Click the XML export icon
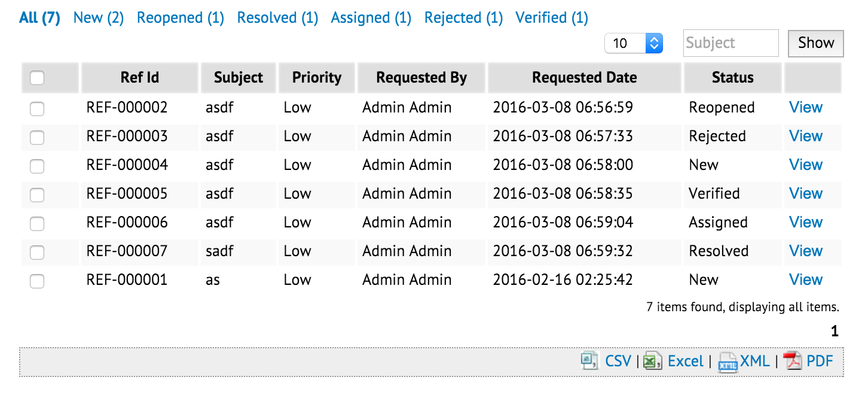This screenshot has height=395, width=868. click(728, 362)
